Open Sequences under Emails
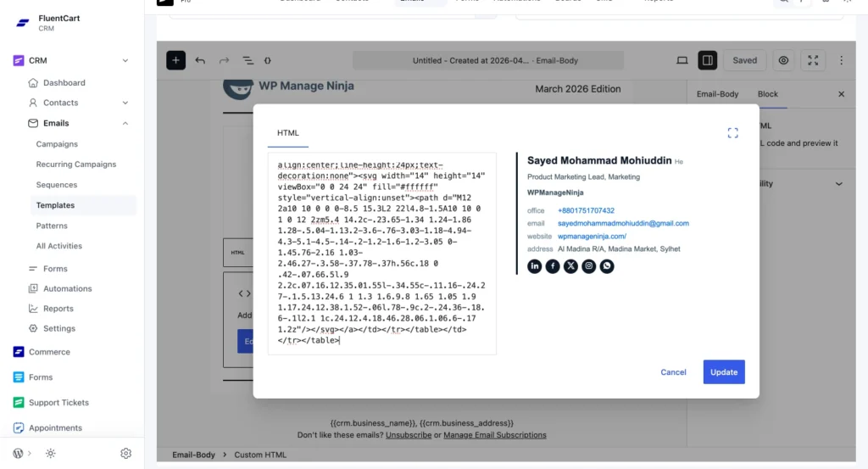Viewport: 868px width, 469px height. pos(57,185)
